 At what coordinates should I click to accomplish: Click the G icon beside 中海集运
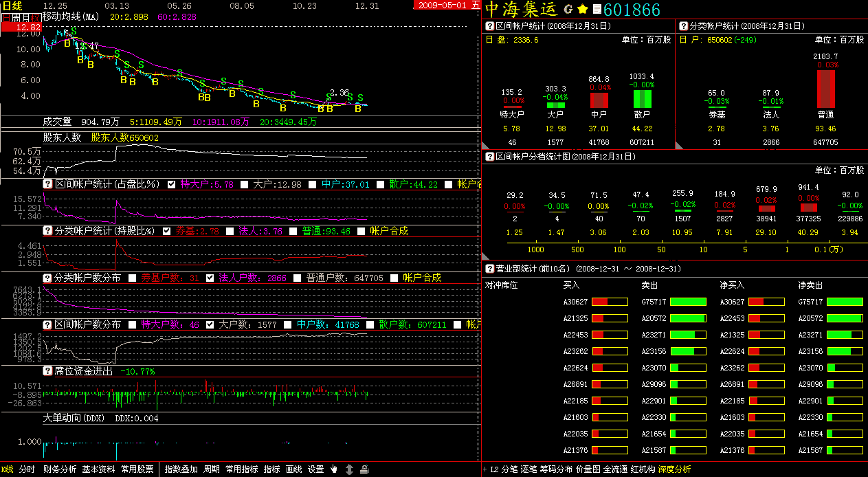pyautogui.click(x=568, y=10)
